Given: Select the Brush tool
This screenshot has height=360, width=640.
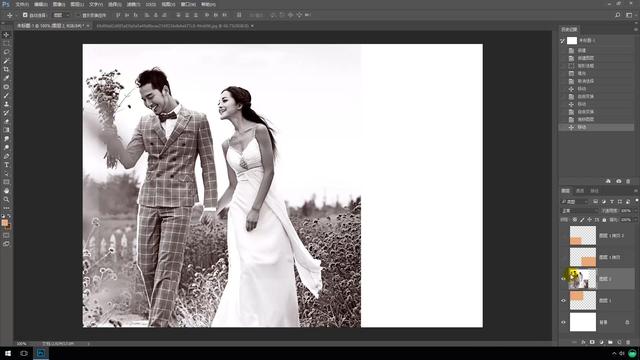Looking at the screenshot, I should (6, 96).
